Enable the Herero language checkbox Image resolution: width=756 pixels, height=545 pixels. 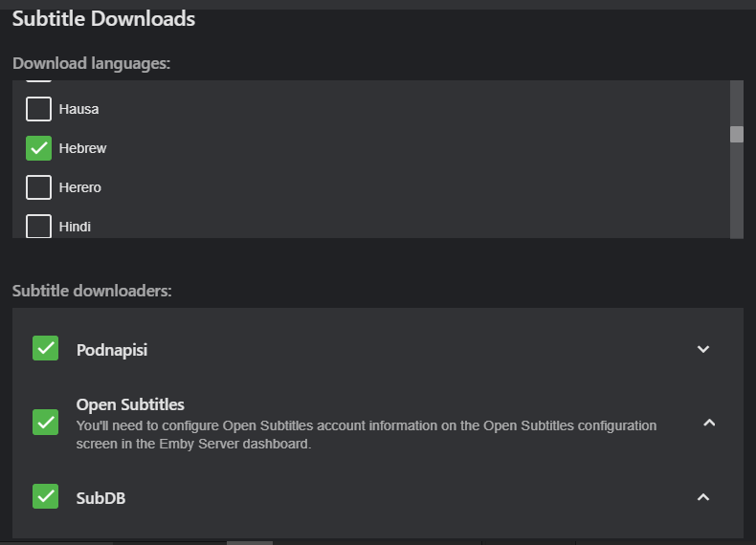[38, 187]
